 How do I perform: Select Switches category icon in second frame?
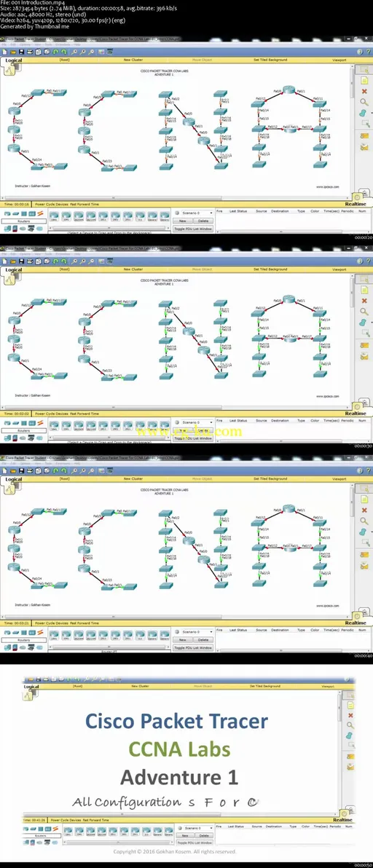point(15,423)
